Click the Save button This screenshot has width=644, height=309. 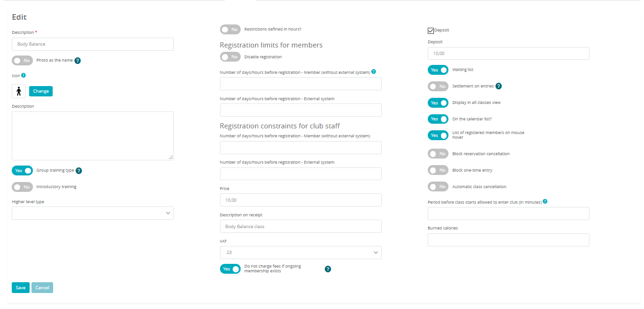coord(21,288)
